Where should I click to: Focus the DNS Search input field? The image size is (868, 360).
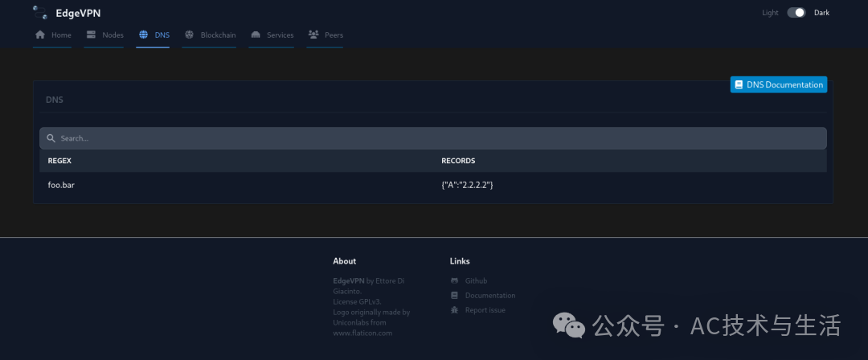pos(434,138)
